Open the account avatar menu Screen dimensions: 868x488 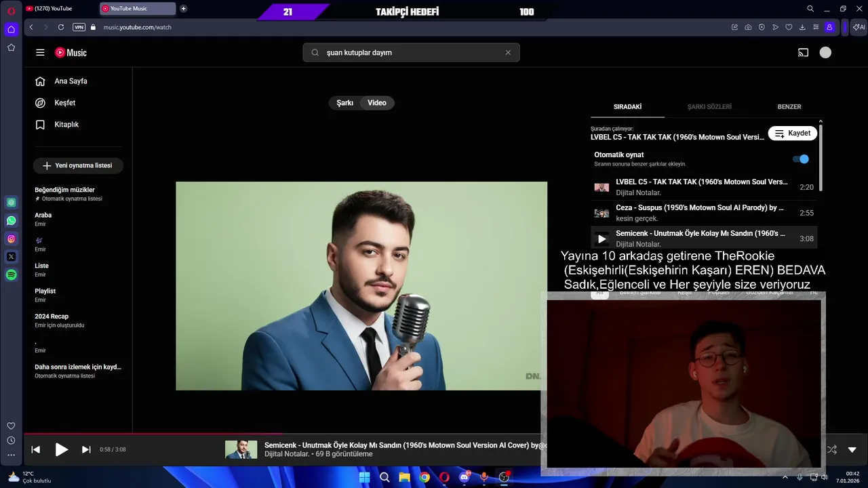825,52
